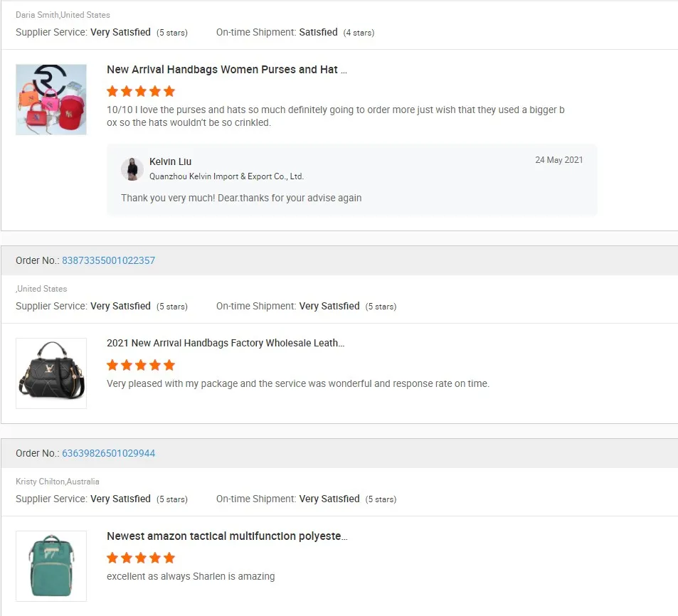Click star rating of leather handbag review
The height and width of the screenshot is (616, 678).
point(141,365)
